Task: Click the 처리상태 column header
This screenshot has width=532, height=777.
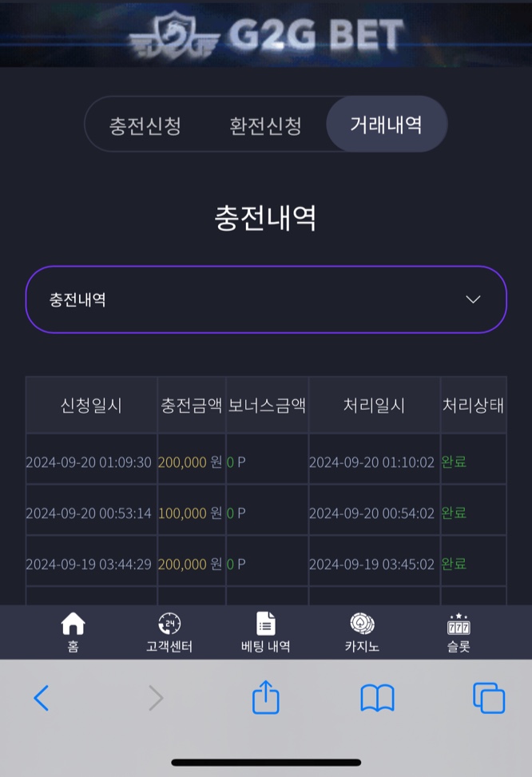Action: [473, 406]
